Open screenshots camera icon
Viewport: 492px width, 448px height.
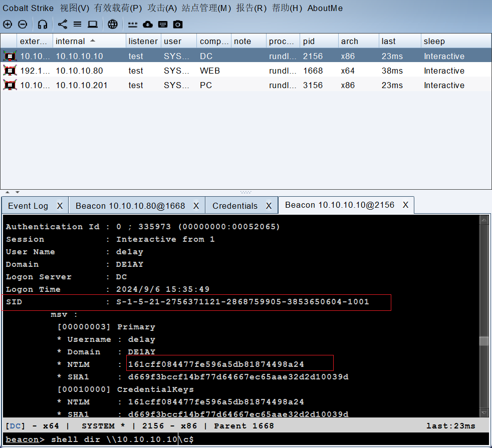pos(178,24)
